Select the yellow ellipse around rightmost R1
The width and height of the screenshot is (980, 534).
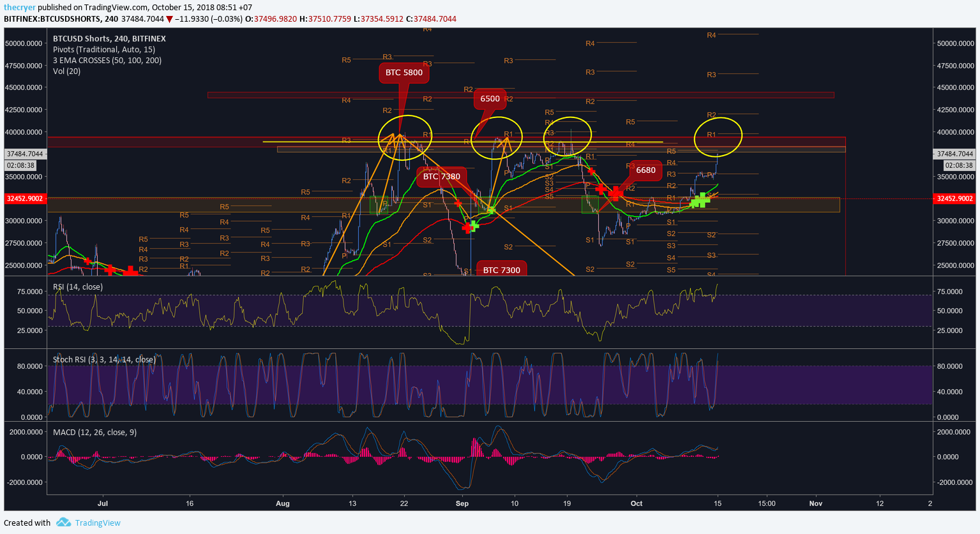coord(718,138)
